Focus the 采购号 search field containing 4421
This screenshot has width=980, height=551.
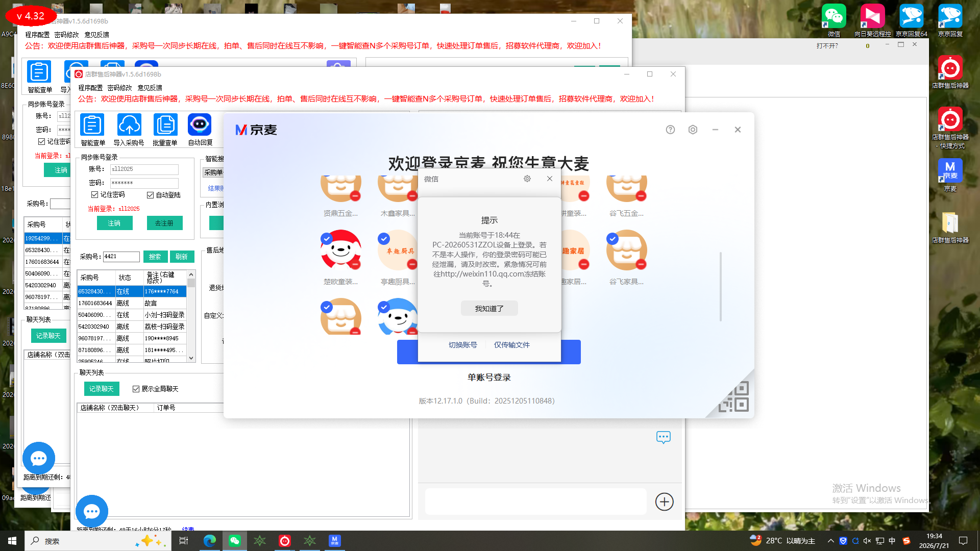point(121,257)
